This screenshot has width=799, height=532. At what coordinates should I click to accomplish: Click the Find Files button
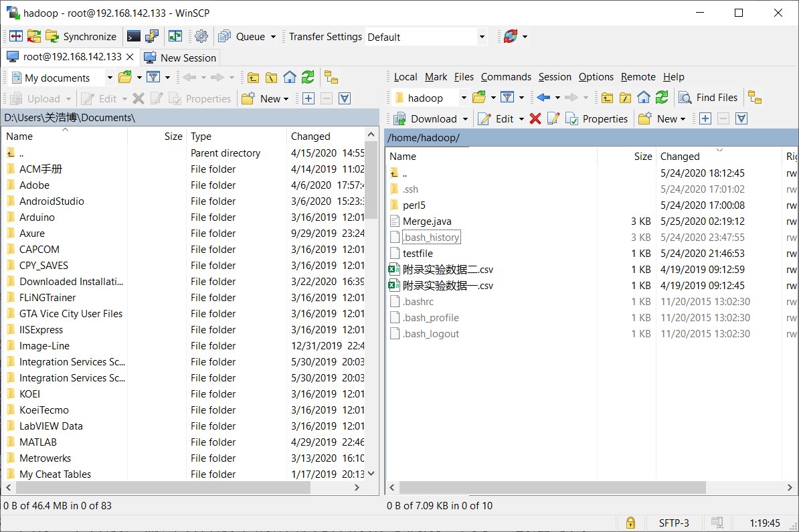(x=708, y=98)
